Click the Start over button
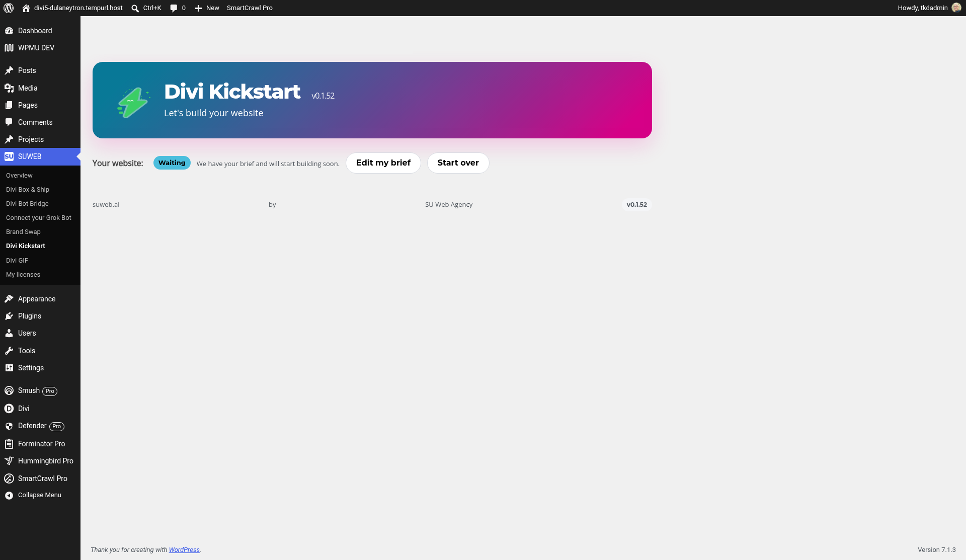Screen dimensions: 966x560 click(458, 163)
